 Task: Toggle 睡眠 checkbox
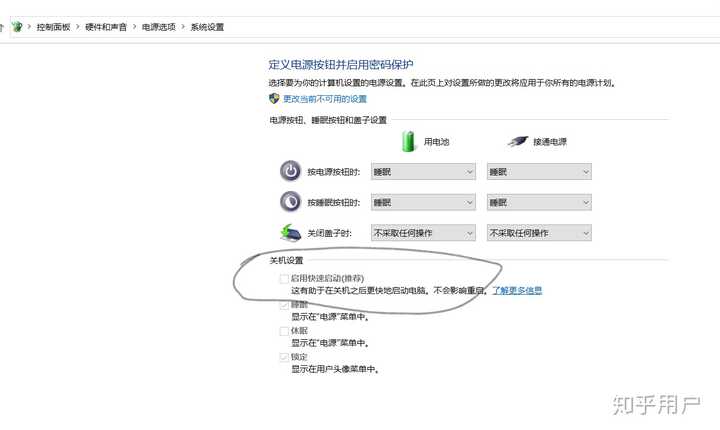pyautogui.click(x=284, y=305)
